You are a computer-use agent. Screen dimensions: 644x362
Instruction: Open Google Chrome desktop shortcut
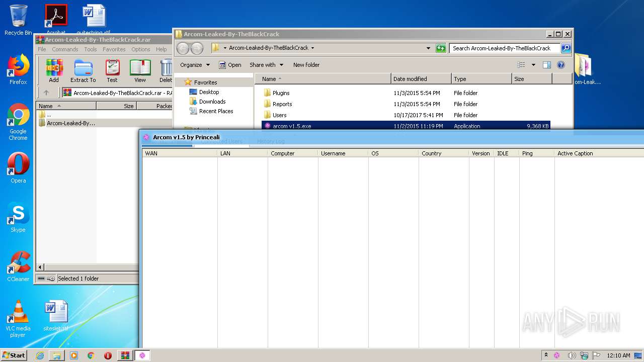pyautogui.click(x=18, y=122)
